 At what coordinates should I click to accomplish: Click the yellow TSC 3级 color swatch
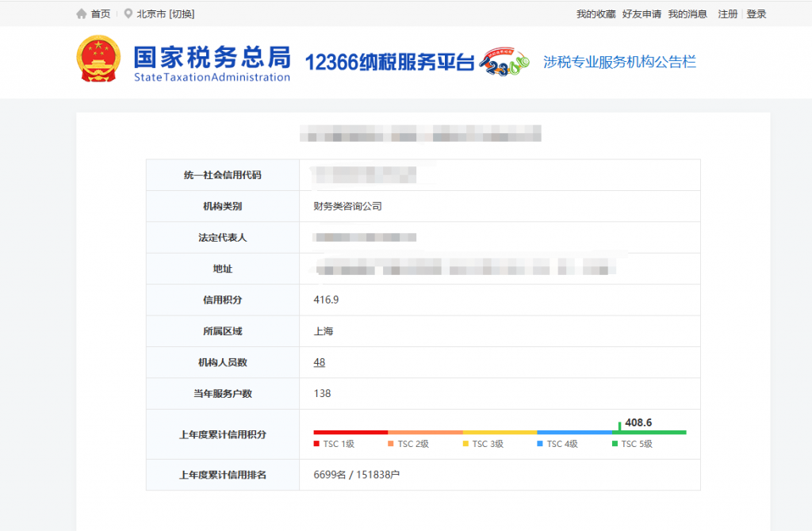point(464,444)
